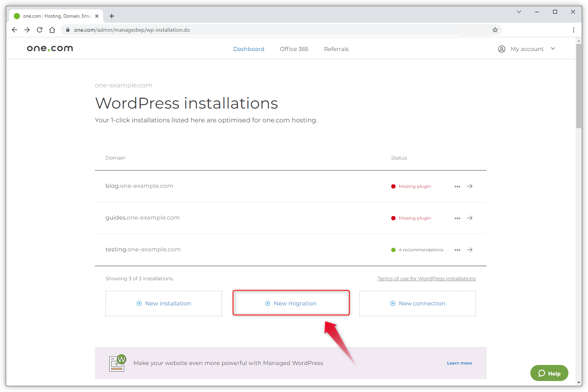This screenshot has height=392, width=588.
Task: Expand the My account dropdown chevron
Action: (x=553, y=49)
